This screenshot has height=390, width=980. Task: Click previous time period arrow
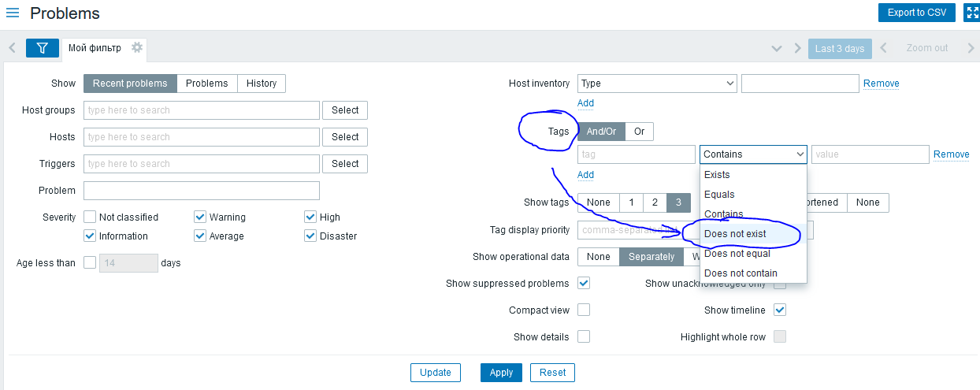click(883, 48)
